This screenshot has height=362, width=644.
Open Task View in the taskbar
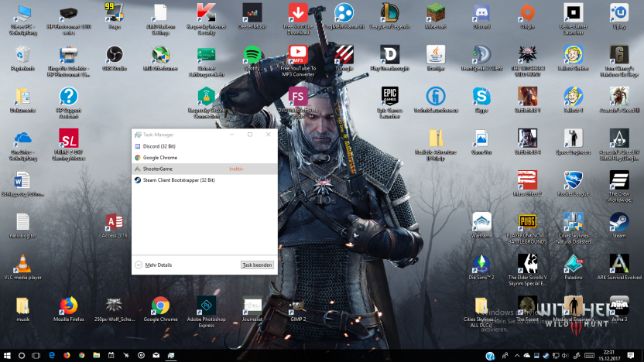pos(36,356)
